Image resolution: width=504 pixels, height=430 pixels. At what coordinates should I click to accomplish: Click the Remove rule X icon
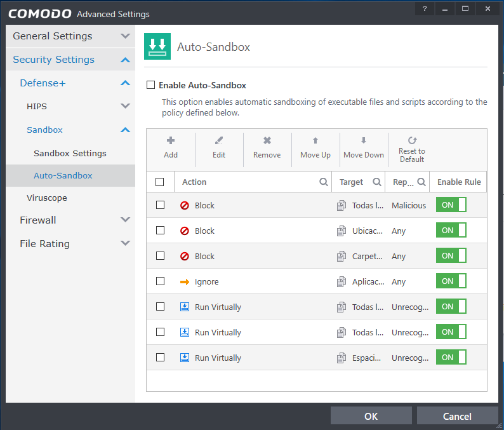click(x=267, y=141)
